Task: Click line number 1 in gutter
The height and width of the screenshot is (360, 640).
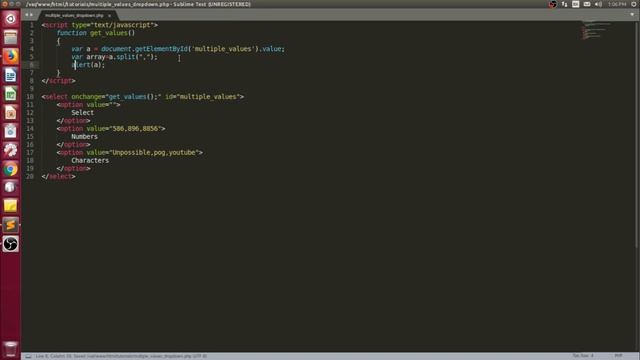Action: tap(32, 25)
